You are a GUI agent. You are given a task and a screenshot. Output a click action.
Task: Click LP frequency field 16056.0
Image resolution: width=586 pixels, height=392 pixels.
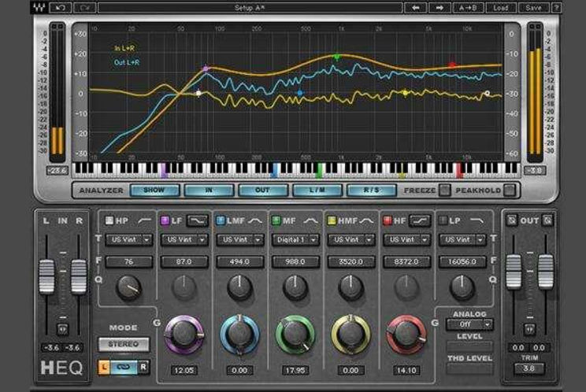(462, 261)
